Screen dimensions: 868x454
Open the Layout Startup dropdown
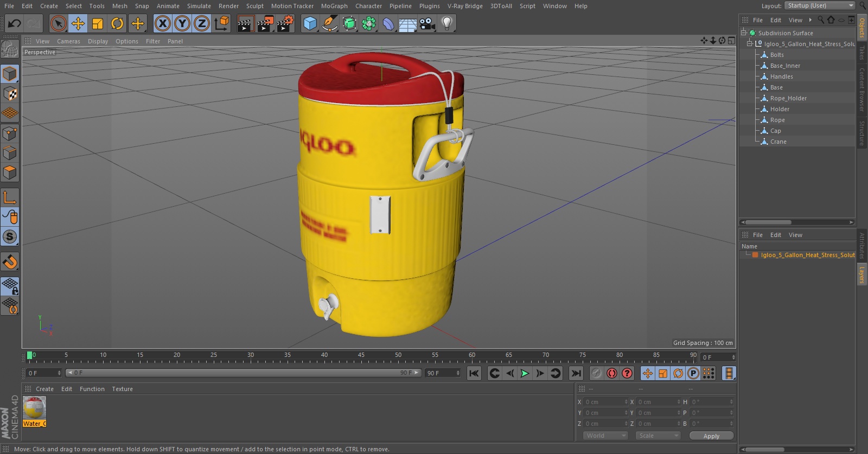pyautogui.click(x=820, y=5)
